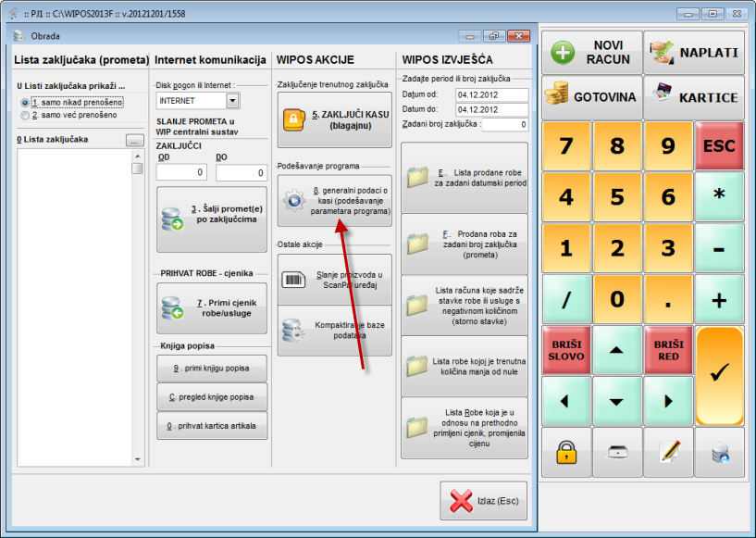Screen dimensions: 756x538
Task: Click the ellipsis button beside Lista zaključaka
Action: coord(135,141)
